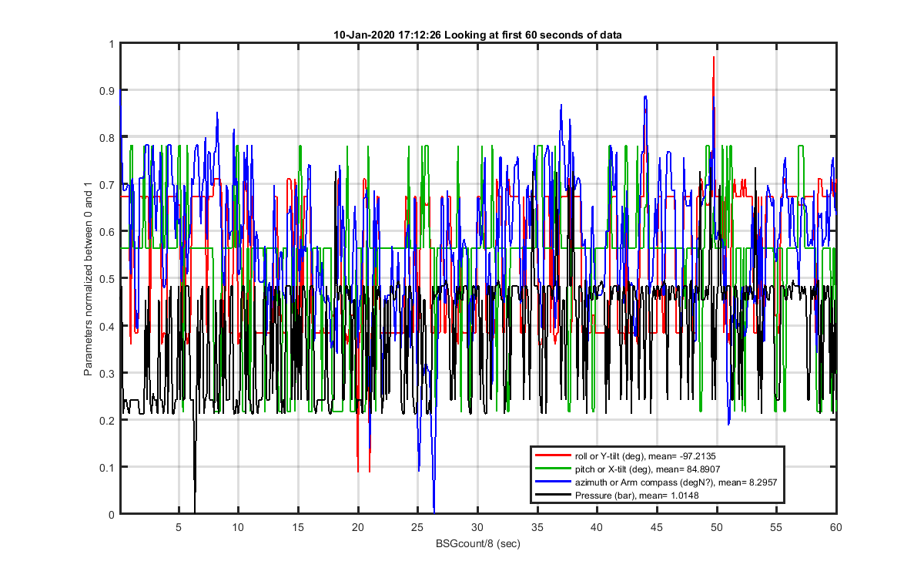Viewport: 924px width, 578px height.
Task: Click the red line sample in legend
Action: click(554, 456)
